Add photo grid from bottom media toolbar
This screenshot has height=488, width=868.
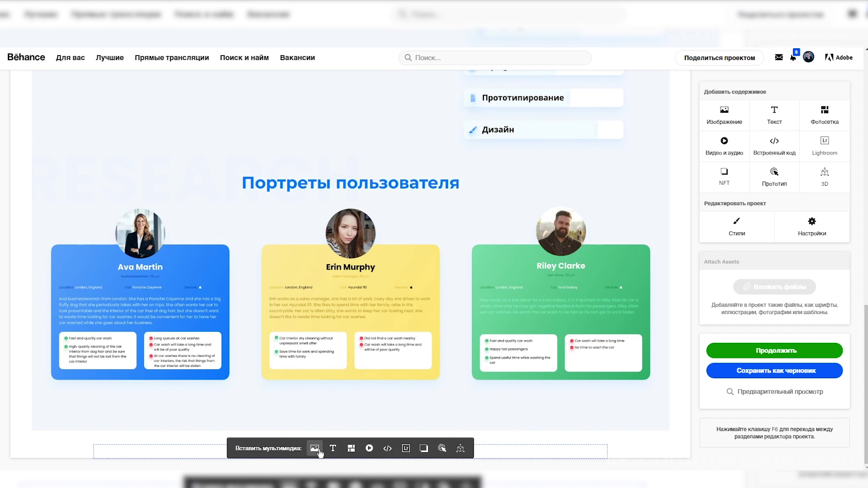[351, 448]
